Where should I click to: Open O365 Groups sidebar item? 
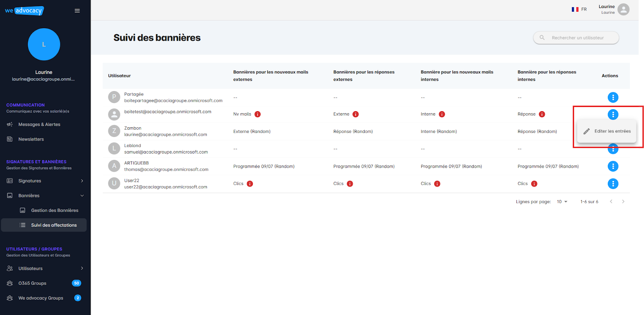pyautogui.click(x=44, y=283)
